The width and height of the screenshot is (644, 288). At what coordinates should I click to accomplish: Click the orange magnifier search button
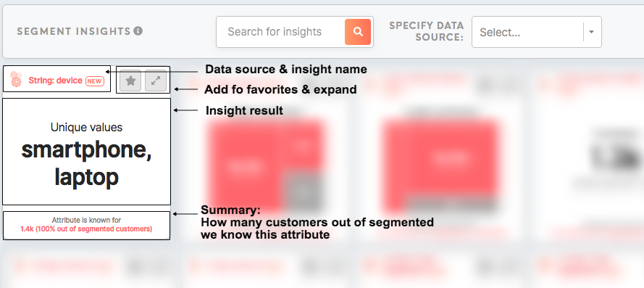358,32
